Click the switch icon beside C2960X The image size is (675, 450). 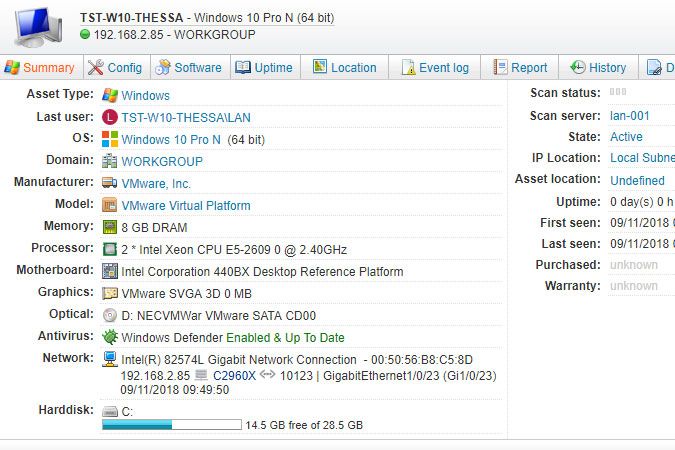click(201, 376)
